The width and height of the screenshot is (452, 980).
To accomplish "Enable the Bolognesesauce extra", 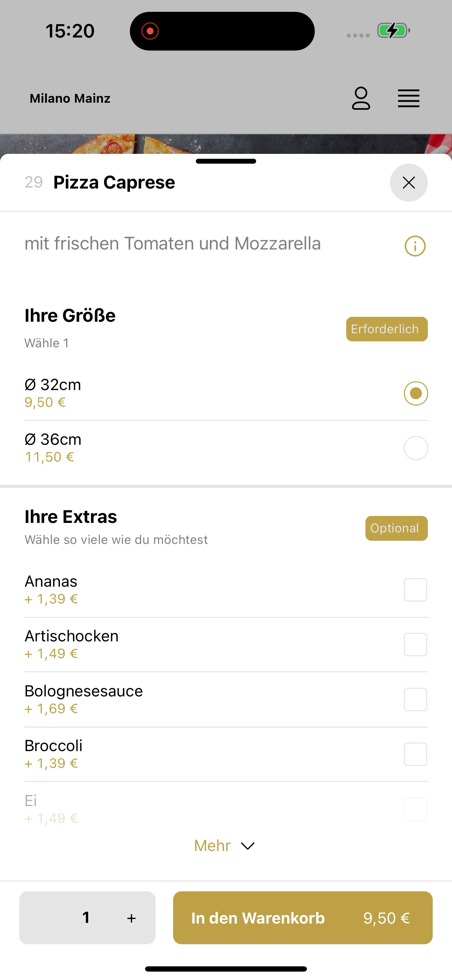I will [x=416, y=699].
